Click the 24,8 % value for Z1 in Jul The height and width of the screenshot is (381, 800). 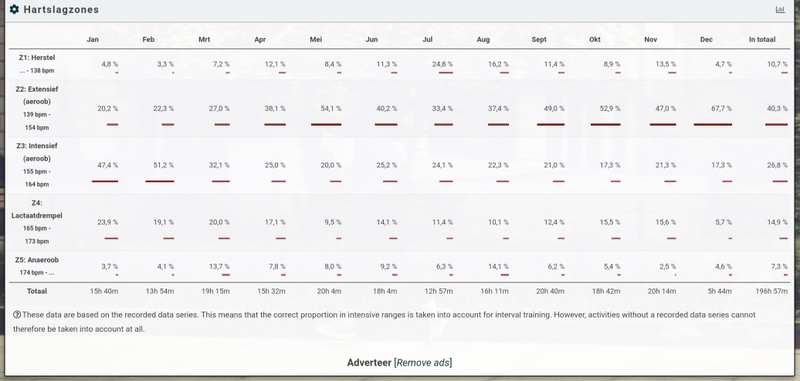[x=442, y=64]
